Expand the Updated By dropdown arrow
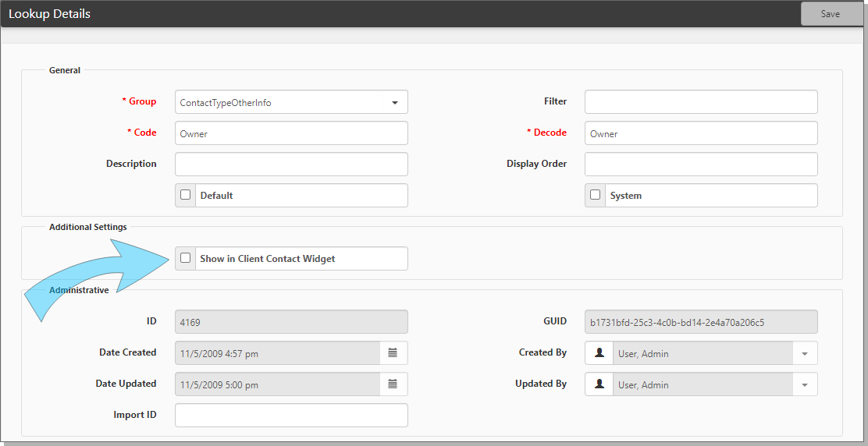The width and height of the screenshot is (868, 446). (804, 385)
